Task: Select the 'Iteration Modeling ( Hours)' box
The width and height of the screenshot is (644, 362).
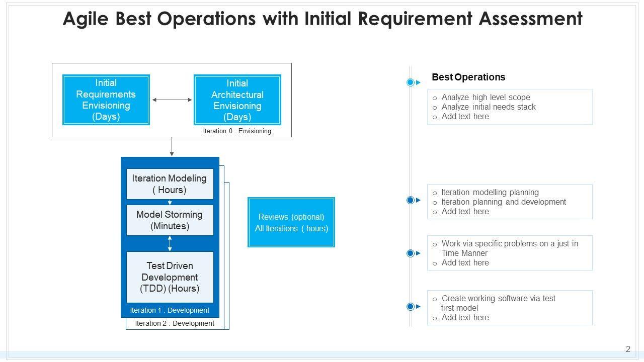Action: coord(170,184)
